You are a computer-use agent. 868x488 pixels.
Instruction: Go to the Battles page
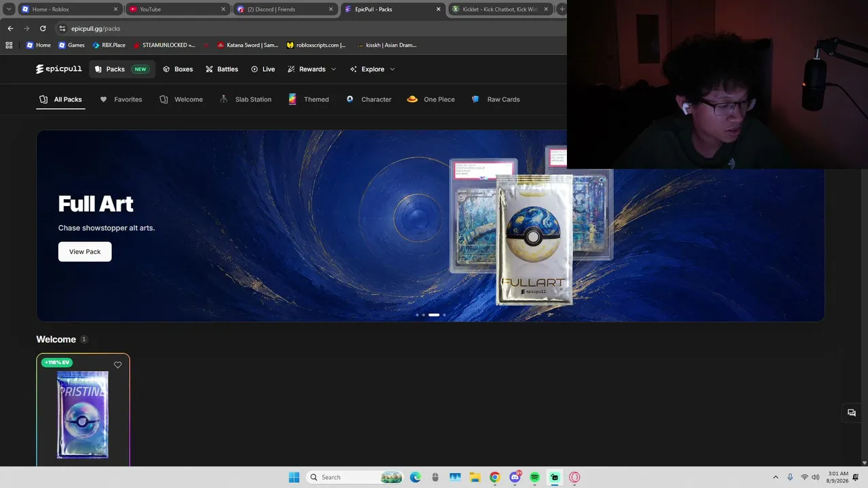click(x=222, y=69)
